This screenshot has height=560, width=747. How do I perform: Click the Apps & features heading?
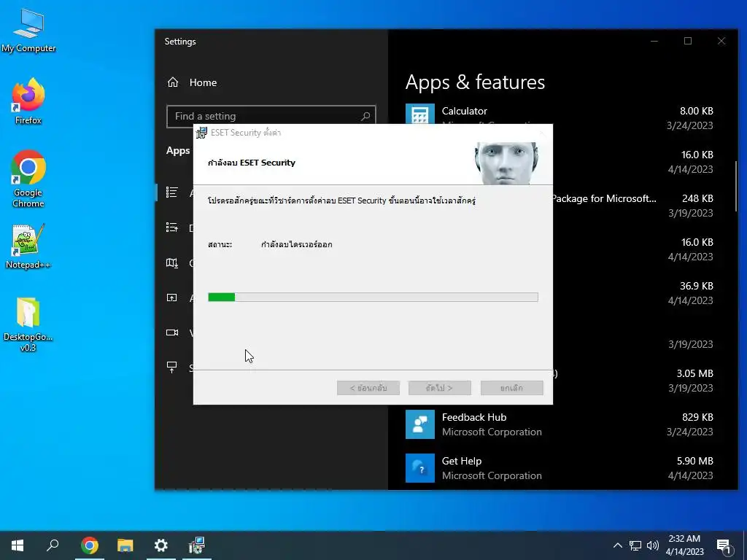[x=475, y=82]
